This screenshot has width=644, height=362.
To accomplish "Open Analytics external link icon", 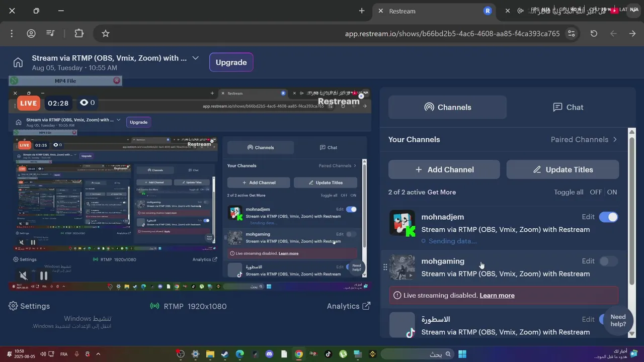I will click(366, 306).
